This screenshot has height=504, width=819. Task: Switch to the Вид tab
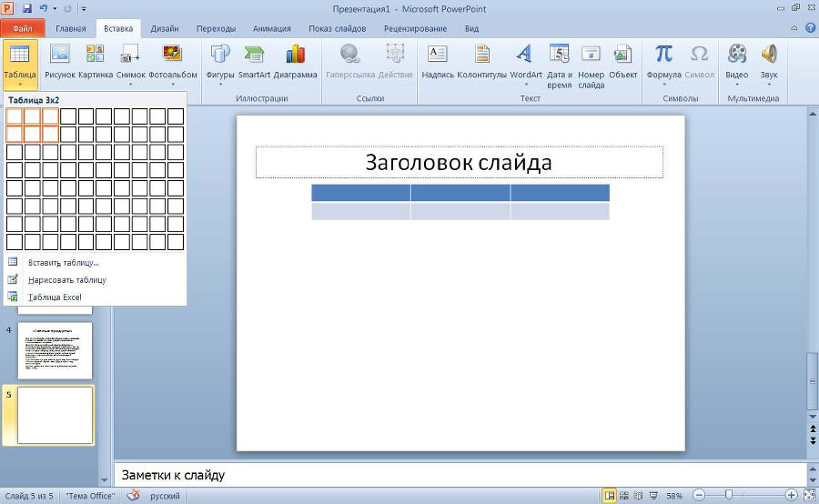click(x=471, y=28)
